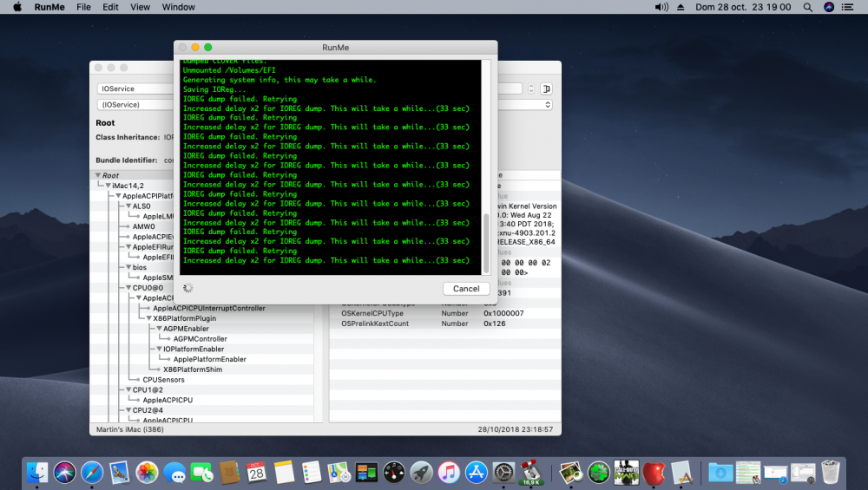Select the OSKernelCPUType property row
This screenshot has width=868, height=490.
pyautogui.click(x=444, y=314)
